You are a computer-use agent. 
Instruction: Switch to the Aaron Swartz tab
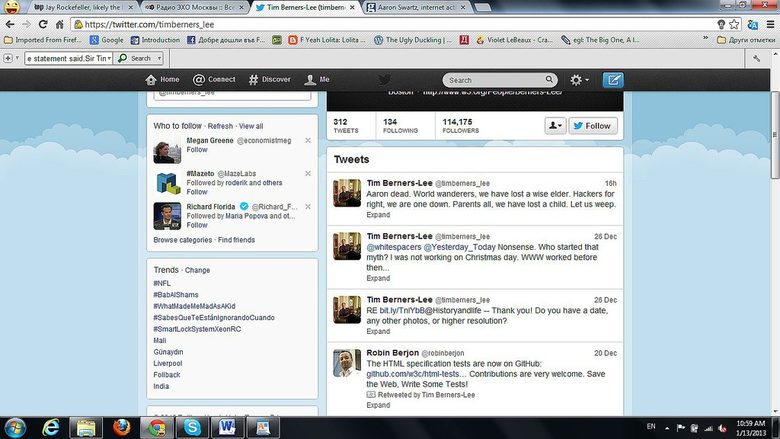pyautogui.click(x=416, y=7)
